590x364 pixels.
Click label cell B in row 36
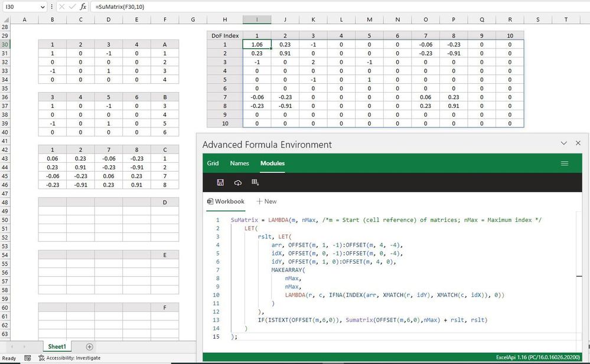[165, 97]
